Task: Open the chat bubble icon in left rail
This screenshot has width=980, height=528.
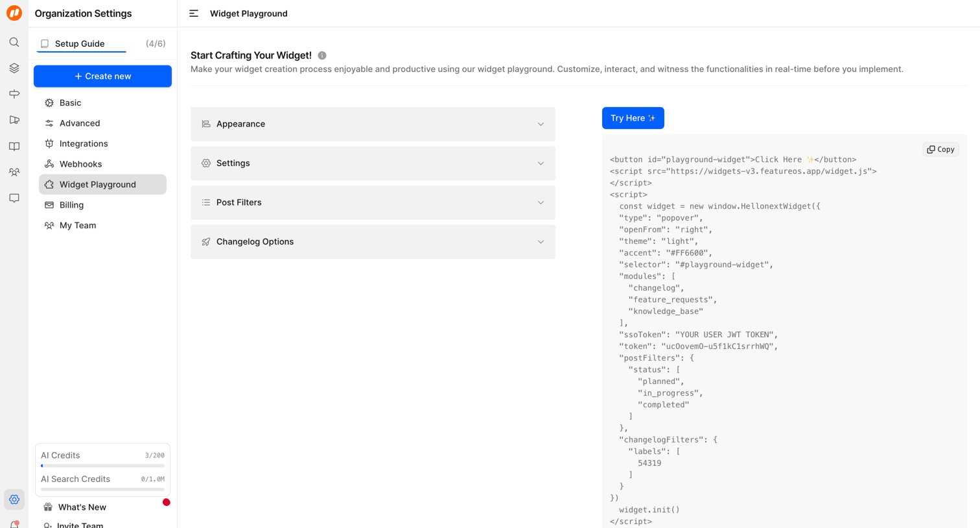Action: pyautogui.click(x=14, y=198)
